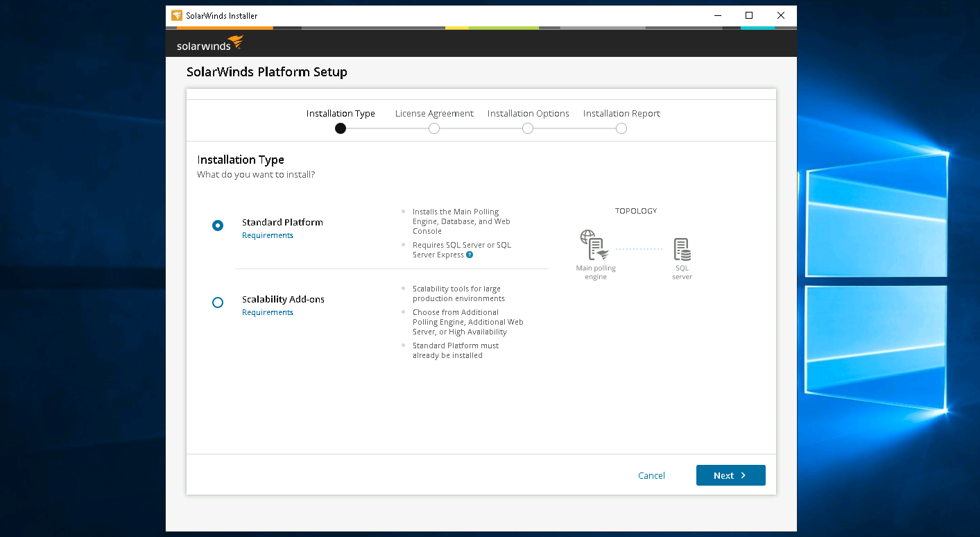Select the Scalability Add-ons radio button

[218, 302]
